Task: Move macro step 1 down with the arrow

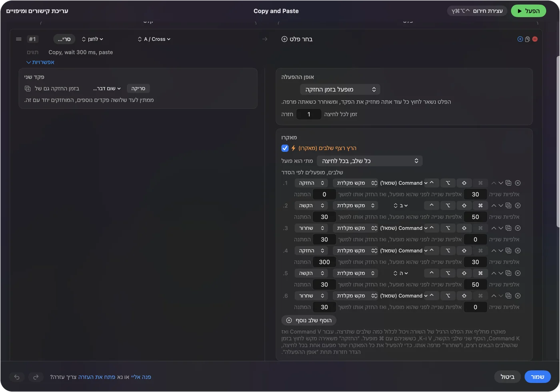Action: tap(501, 183)
